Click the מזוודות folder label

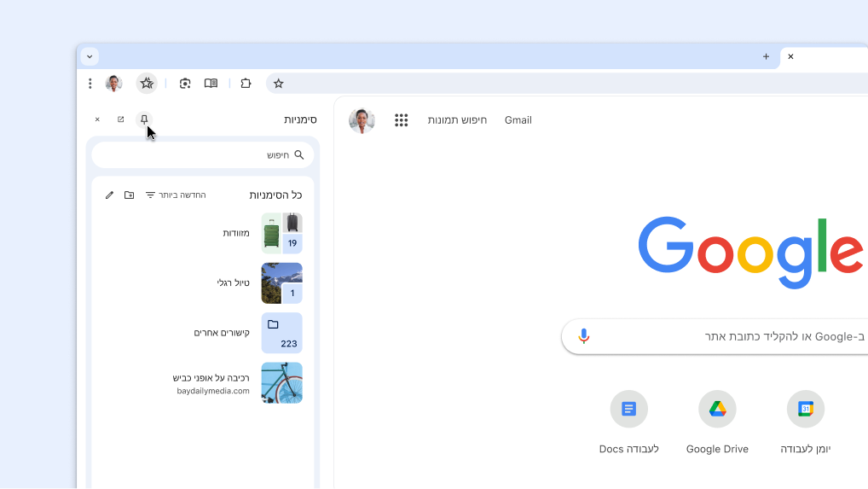coord(236,233)
